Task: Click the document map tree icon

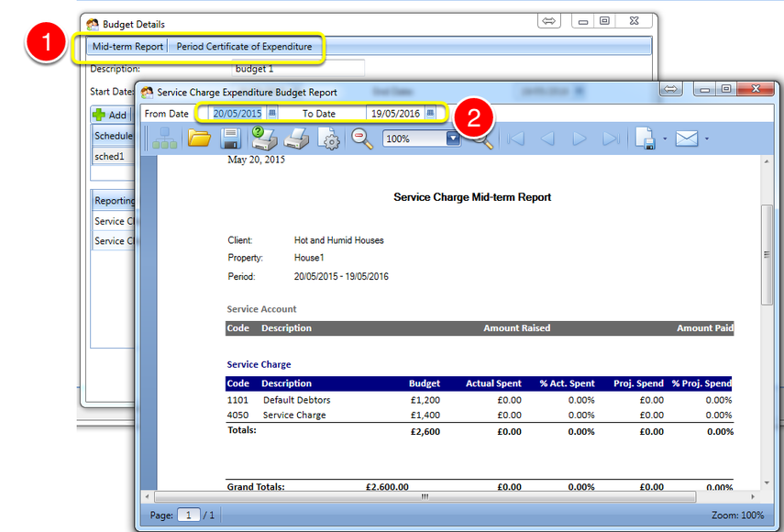Action: [x=164, y=138]
